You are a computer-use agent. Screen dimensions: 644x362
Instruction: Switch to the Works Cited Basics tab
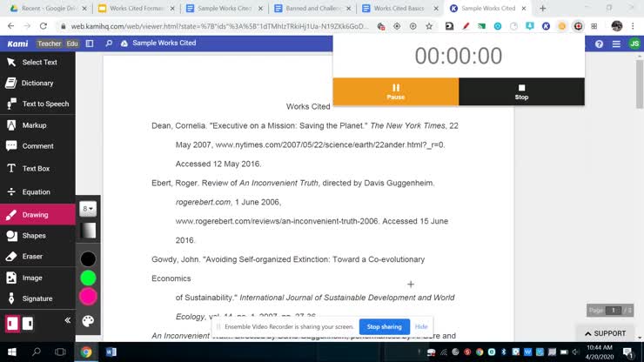coord(398,9)
